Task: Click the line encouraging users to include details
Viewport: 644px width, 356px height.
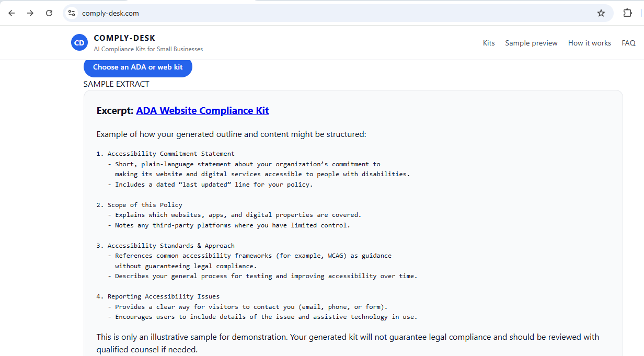Action: [262, 317]
